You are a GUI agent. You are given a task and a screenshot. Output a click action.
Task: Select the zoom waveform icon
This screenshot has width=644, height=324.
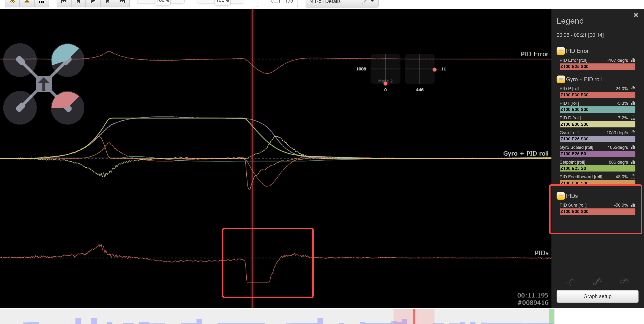(x=597, y=281)
